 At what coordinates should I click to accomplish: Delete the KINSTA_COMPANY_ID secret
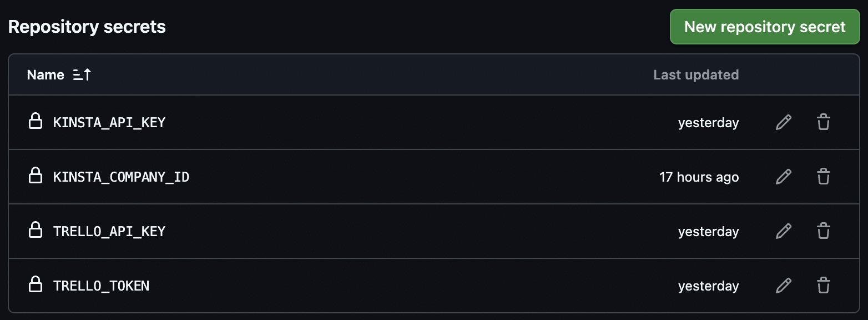tap(824, 177)
